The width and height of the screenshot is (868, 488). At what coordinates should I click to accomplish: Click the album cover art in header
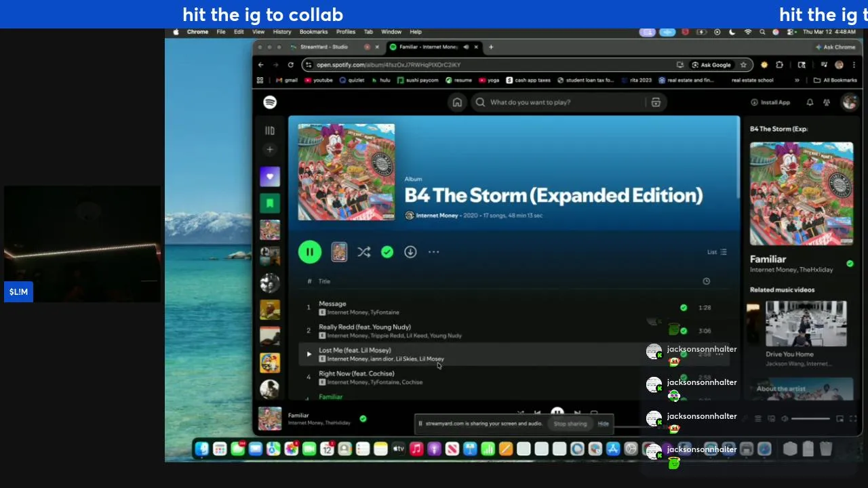click(346, 172)
